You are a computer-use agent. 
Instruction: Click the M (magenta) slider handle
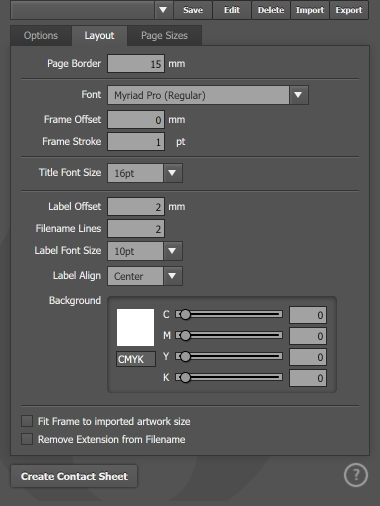(x=185, y=335)
